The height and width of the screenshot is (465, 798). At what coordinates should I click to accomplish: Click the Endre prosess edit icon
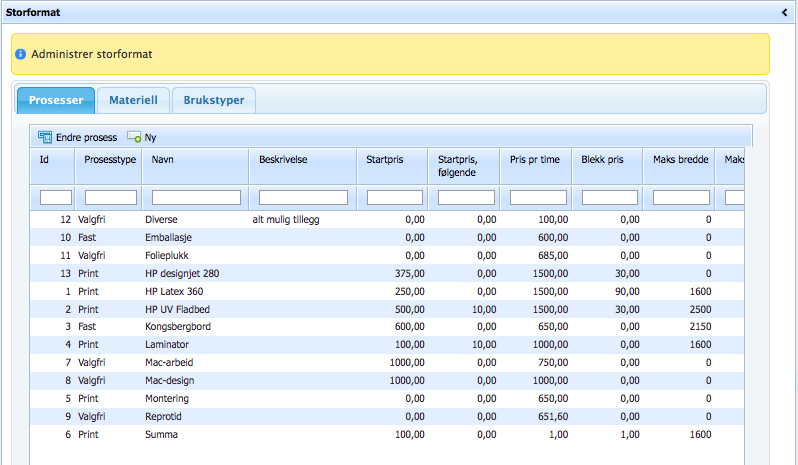[x=45, y=137]
